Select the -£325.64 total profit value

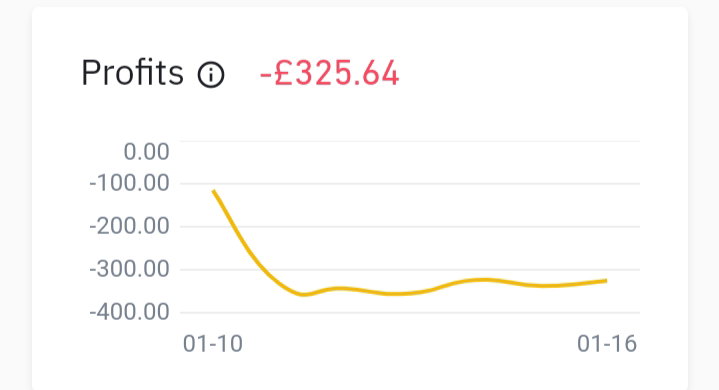pyautogui.click(x=330, y=73)
